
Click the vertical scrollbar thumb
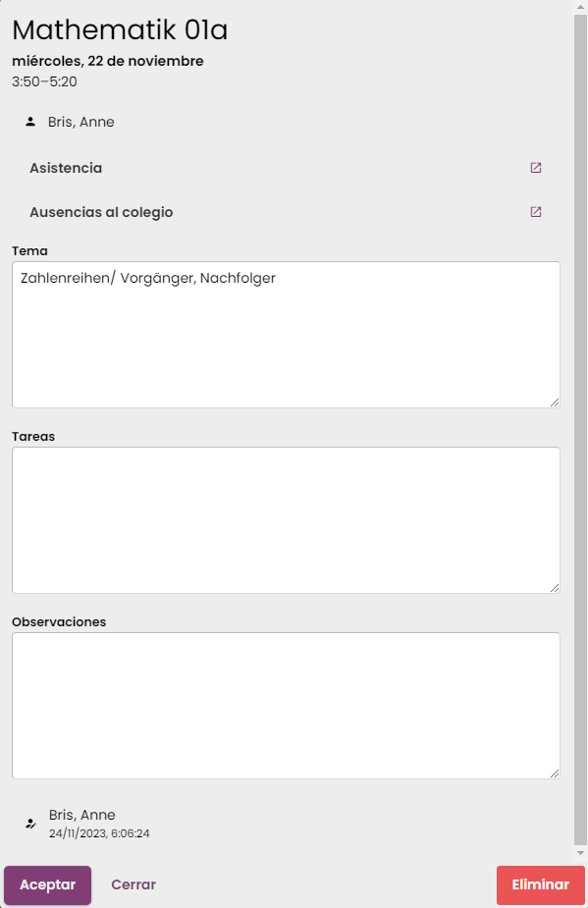pos(580,430)
